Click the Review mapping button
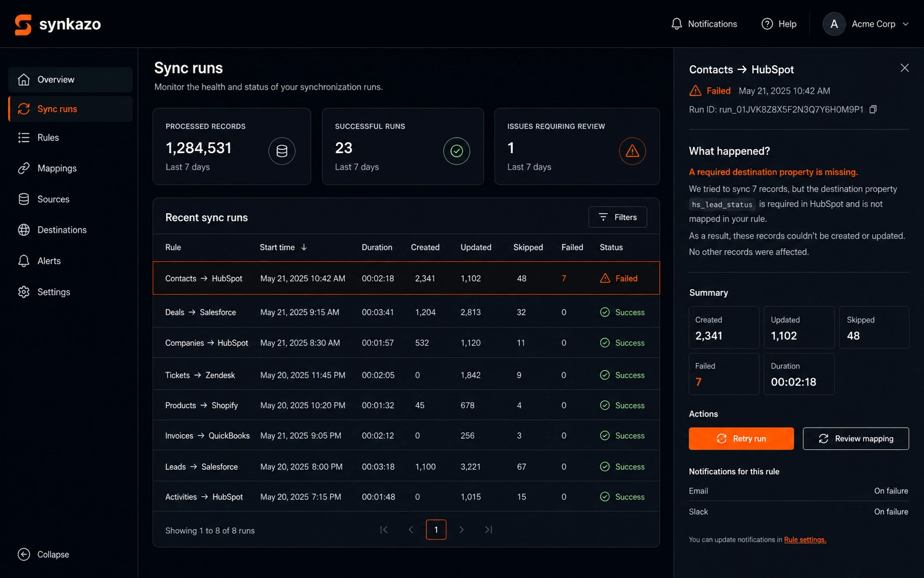The height and width of the screenshot is (578, 924). click(x=856, y=439)
